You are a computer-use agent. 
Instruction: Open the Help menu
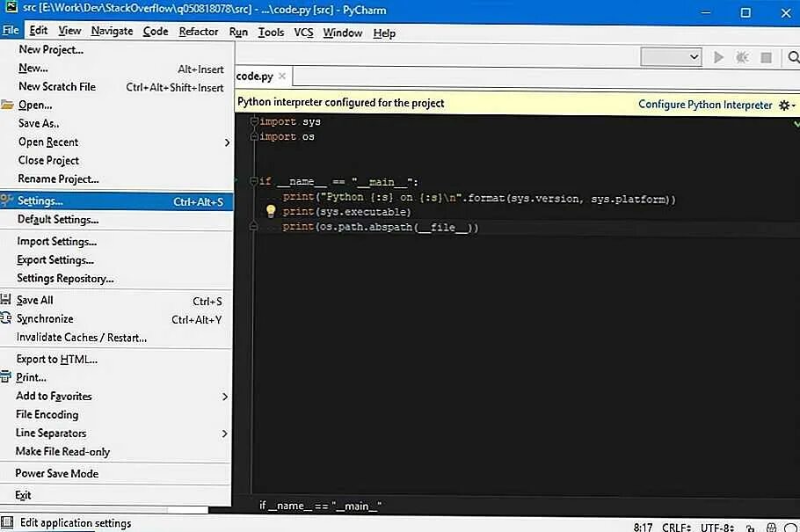[384, 33]
